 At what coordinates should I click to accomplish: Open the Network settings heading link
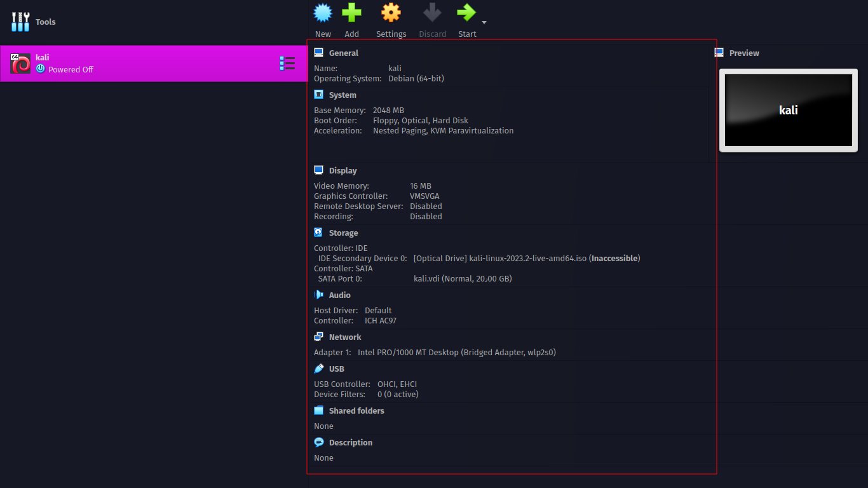(x=345, y=337)
